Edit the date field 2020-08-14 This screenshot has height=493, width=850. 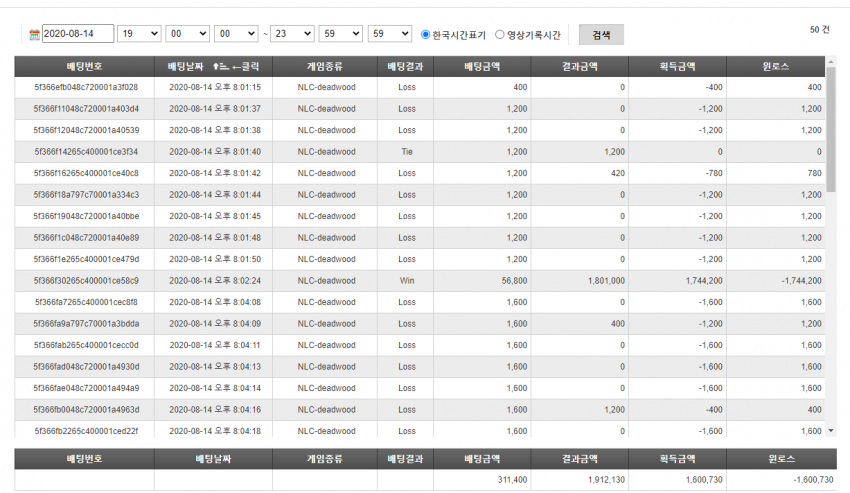[x=78, y=34]
